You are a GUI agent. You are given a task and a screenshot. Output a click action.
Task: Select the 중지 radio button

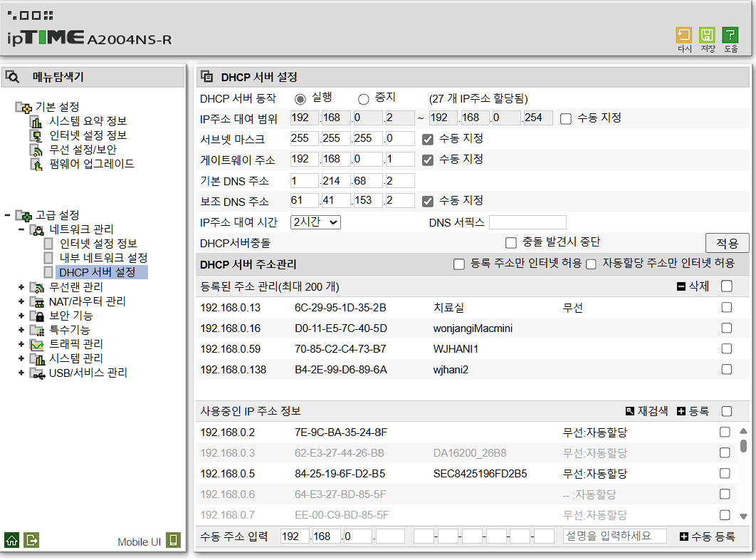point(364,99)
